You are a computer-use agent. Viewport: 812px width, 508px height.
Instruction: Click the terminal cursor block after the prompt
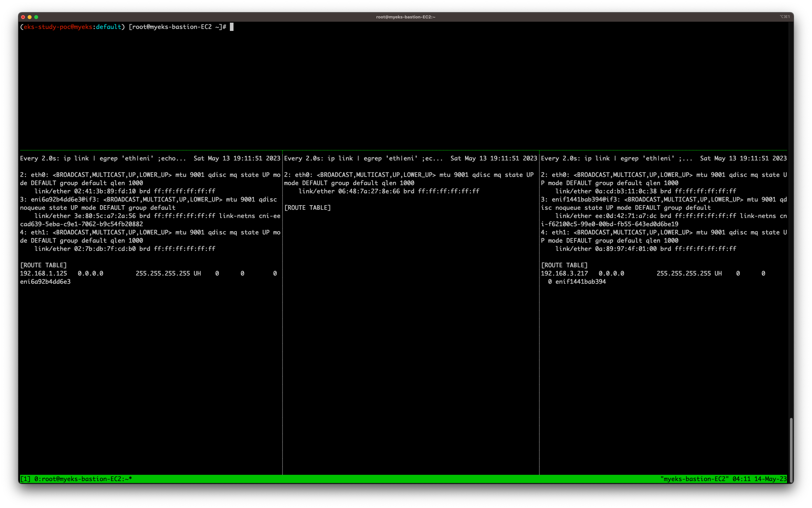tap(232, 27)
